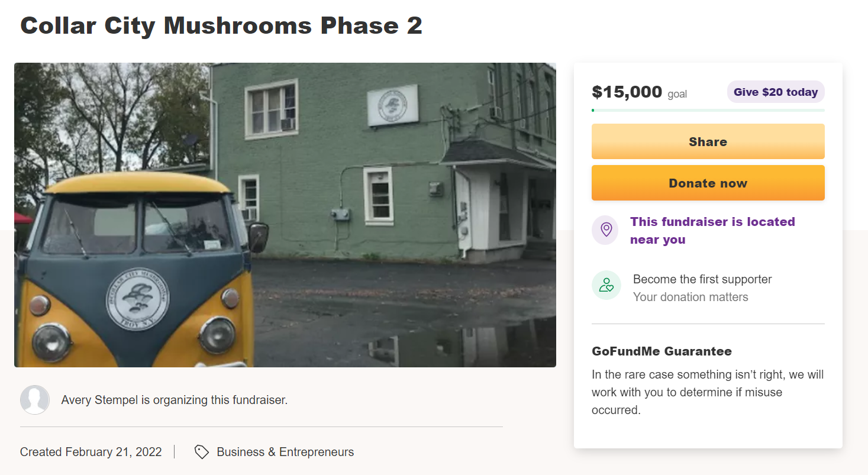Click the category tag icon
Image resolution: width=868 pixels, height=475 pixels.
[202, 452]
